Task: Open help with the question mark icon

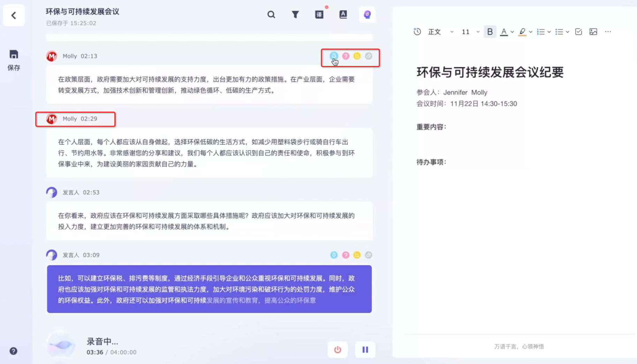Action: pyautogui.click(x=13, y=351)
